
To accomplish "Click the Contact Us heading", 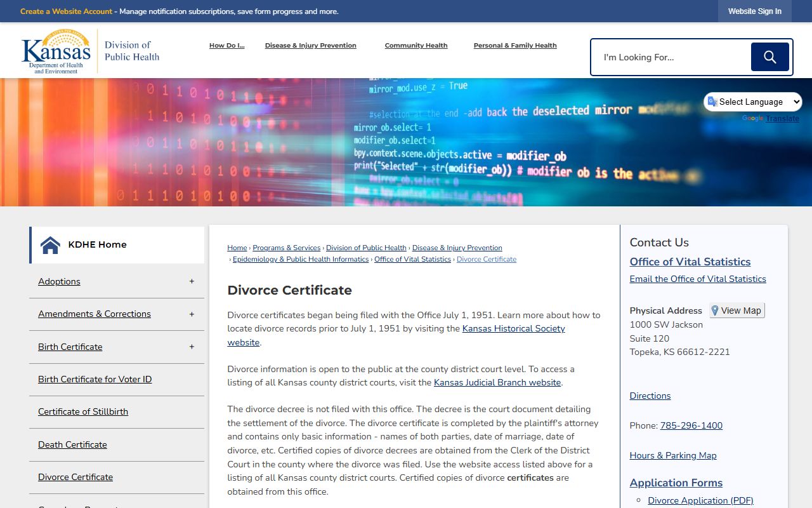I will point(659,243).
